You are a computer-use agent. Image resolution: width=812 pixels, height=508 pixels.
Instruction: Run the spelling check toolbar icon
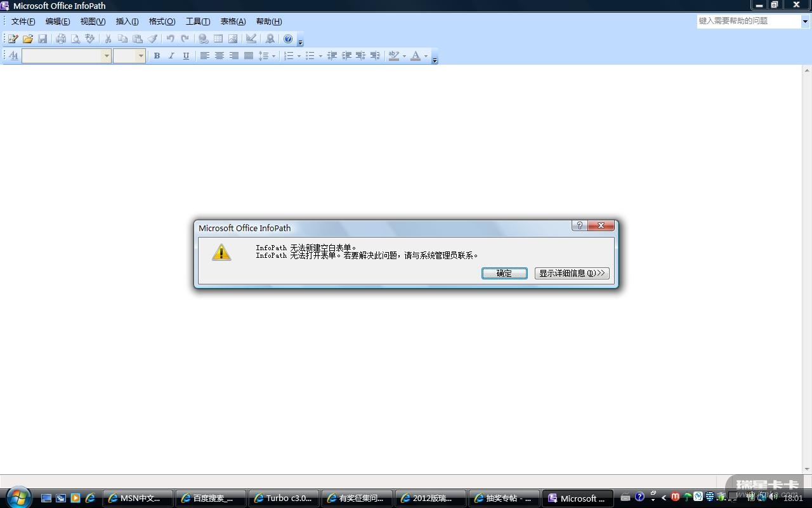coord(90,39)
